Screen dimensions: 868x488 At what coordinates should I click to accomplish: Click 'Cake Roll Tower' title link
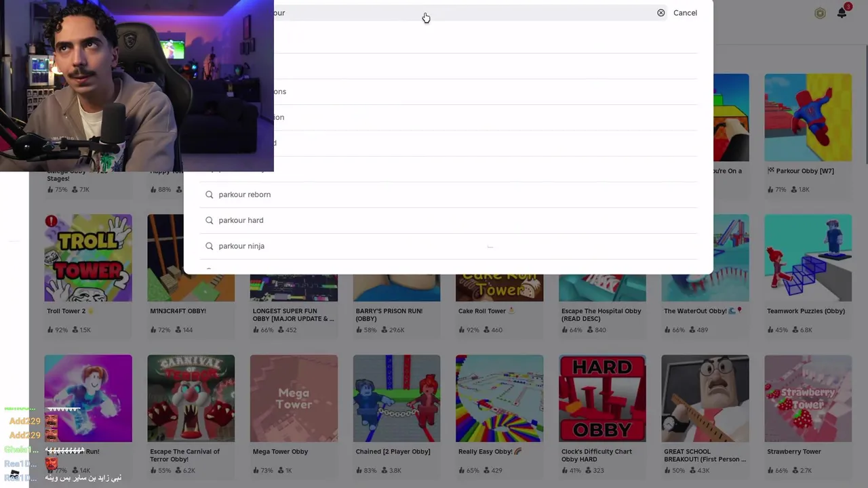[x=486, y=311]
